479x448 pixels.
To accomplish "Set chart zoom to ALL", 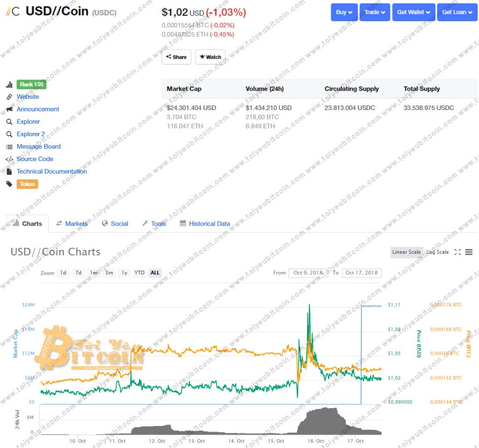I will click(155, 273).
